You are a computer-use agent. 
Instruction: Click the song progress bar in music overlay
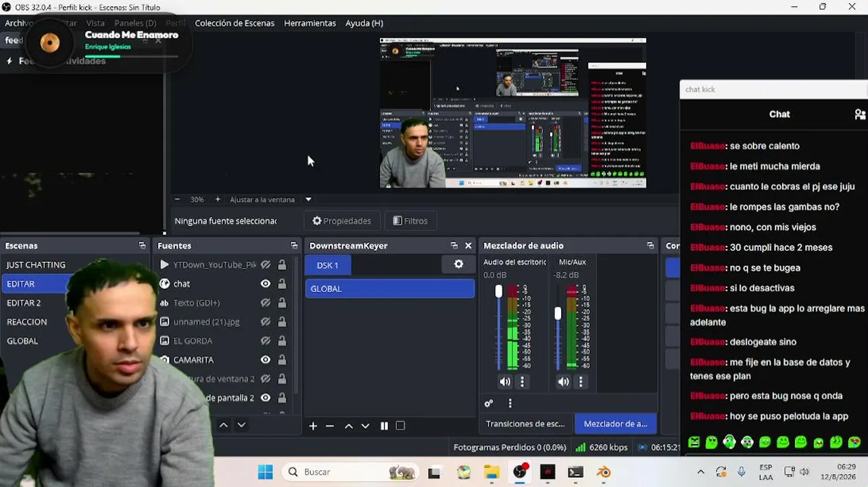pos(132,56)
